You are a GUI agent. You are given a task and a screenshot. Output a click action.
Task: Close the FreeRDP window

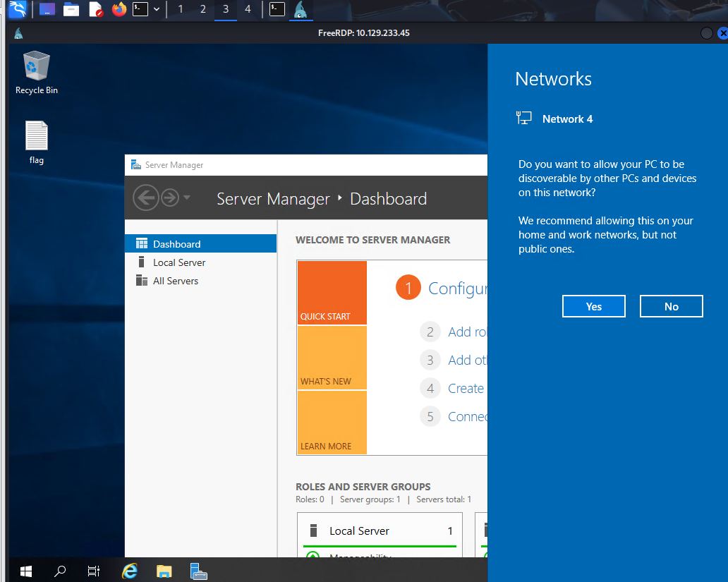point(722,33)
